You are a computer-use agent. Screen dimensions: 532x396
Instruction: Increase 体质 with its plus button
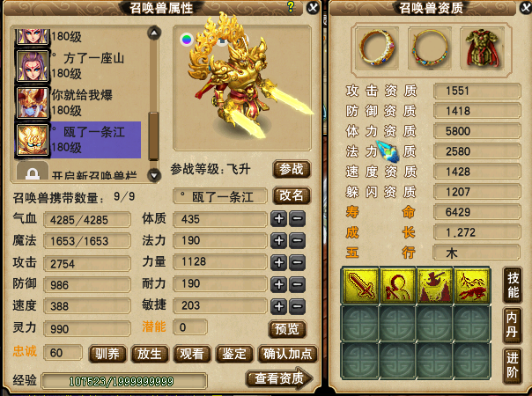[x=278, y=219]
